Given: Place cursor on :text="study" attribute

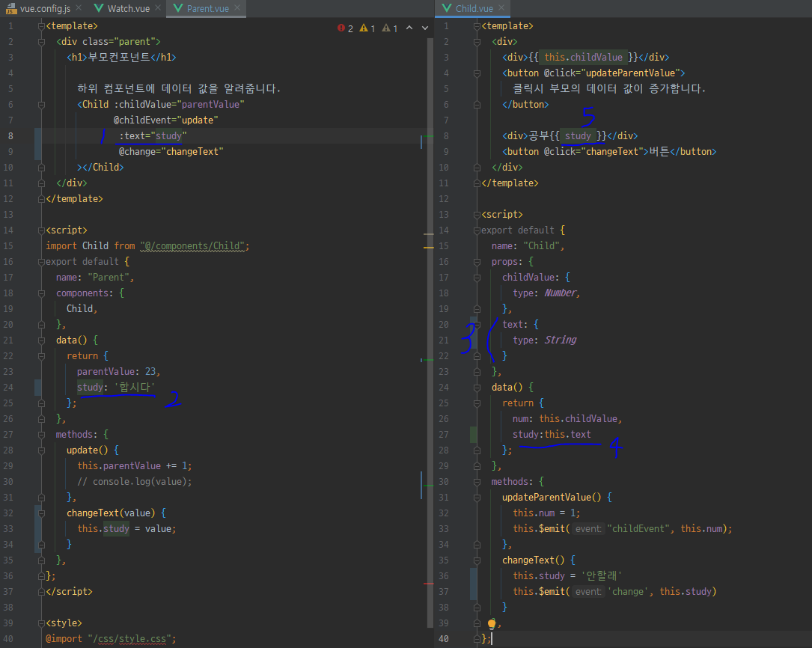Looking at the screenshot, I should (153, 135).
